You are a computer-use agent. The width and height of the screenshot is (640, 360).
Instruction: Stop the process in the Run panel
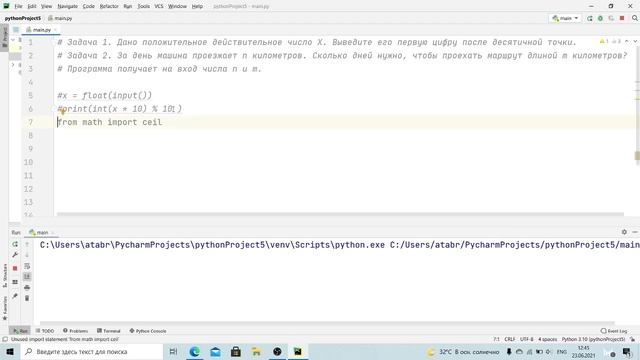[x=15, y=268]
